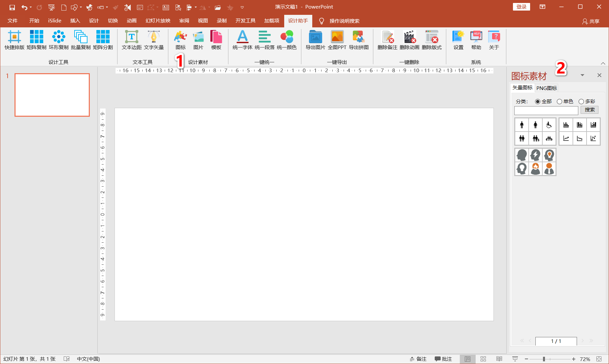Switch to Slide Sorter view
The image size is (609, 364).
point(483,359)
